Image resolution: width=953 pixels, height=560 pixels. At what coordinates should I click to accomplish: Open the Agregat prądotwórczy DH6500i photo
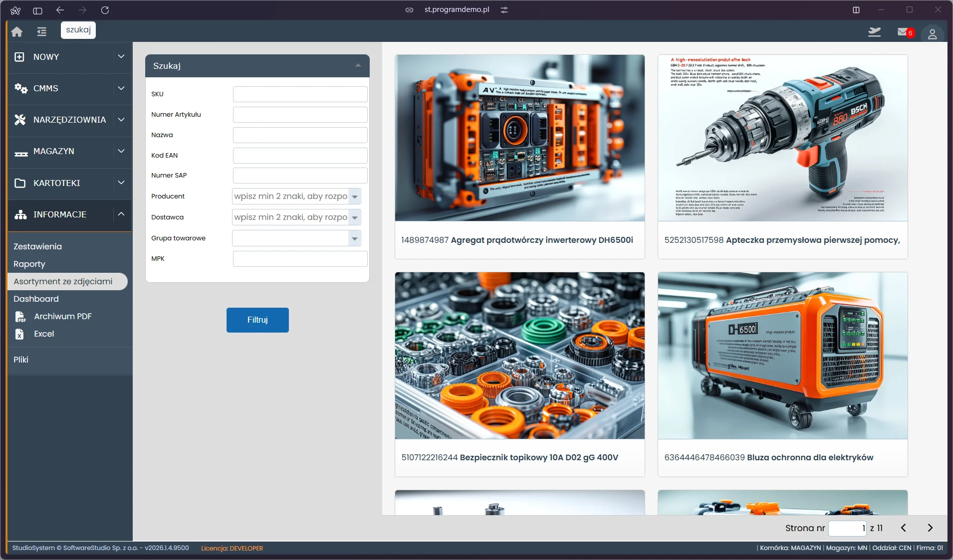(x=520, y=138)
